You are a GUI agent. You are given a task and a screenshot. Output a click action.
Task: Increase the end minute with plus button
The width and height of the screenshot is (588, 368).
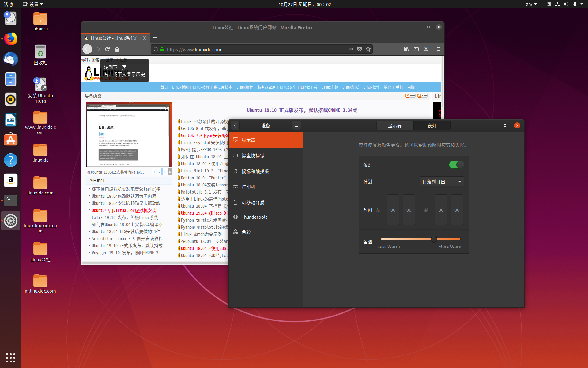click(x=457, y=200)
